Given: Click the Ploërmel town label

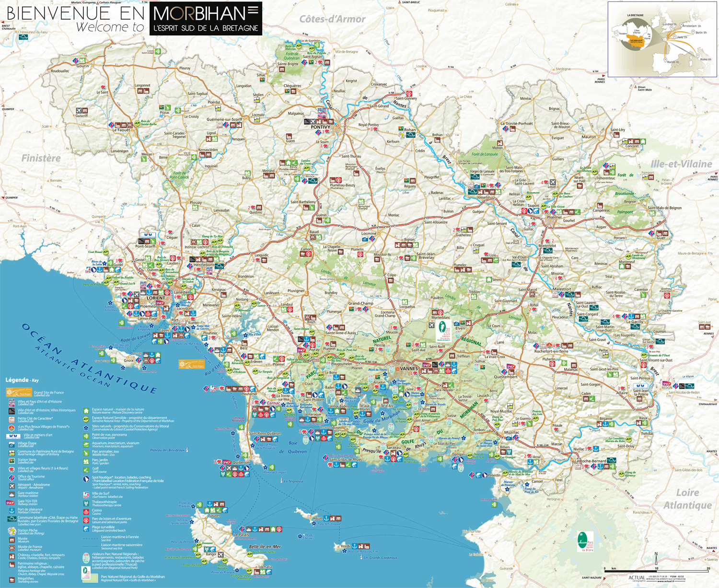Looking at the screenshot, I should (554, 217).
